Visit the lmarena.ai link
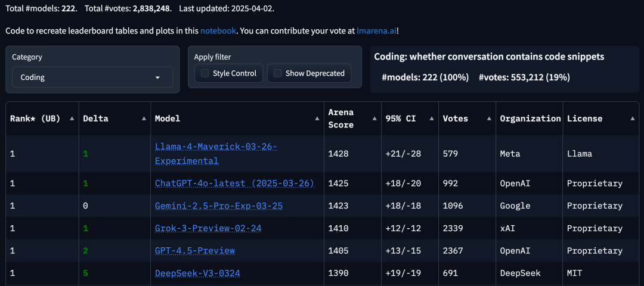644x286 pixels. 377,31
